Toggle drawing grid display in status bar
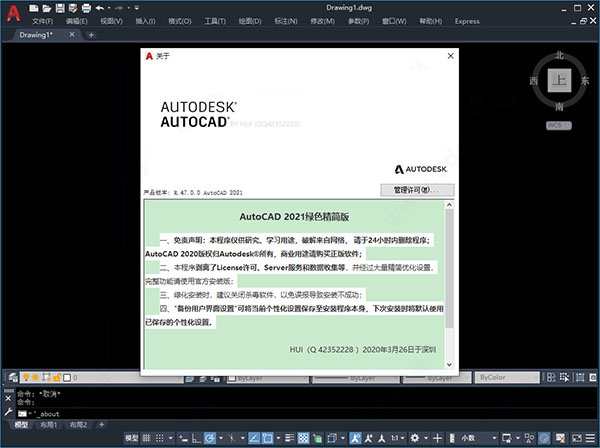 point(146,438)
